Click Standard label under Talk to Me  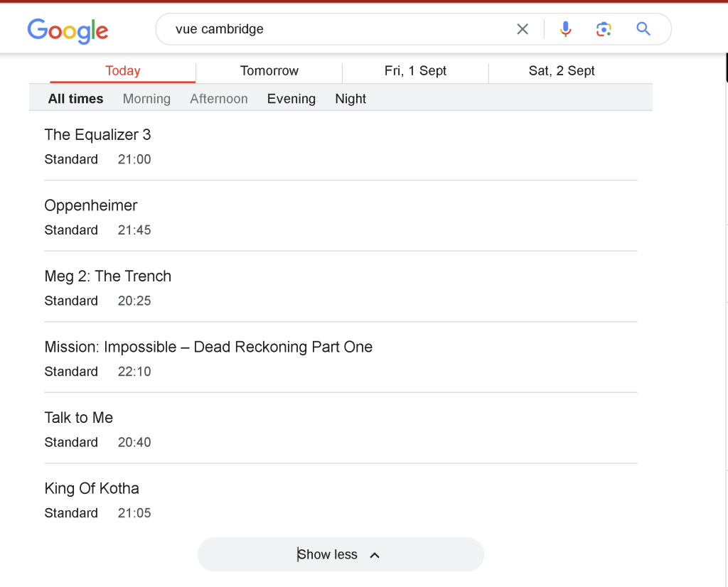click(71, 442)
